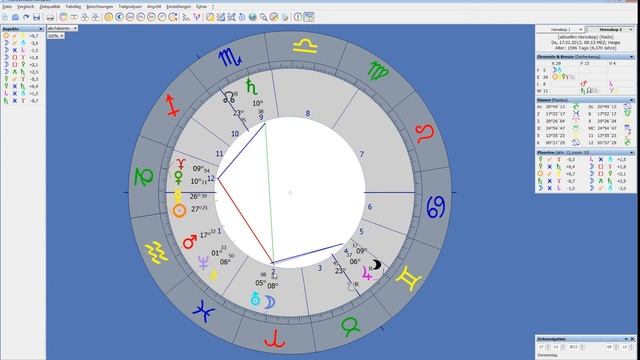Click the globe toolbar icon
This screenshot has width=640, height=360.
253,17
